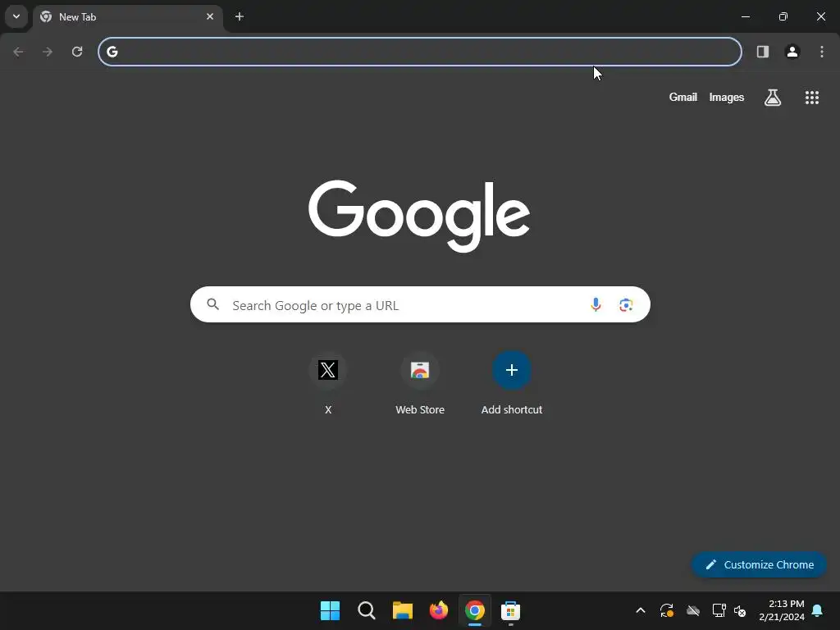Open the Web Store shortcut

coord(420,384)
